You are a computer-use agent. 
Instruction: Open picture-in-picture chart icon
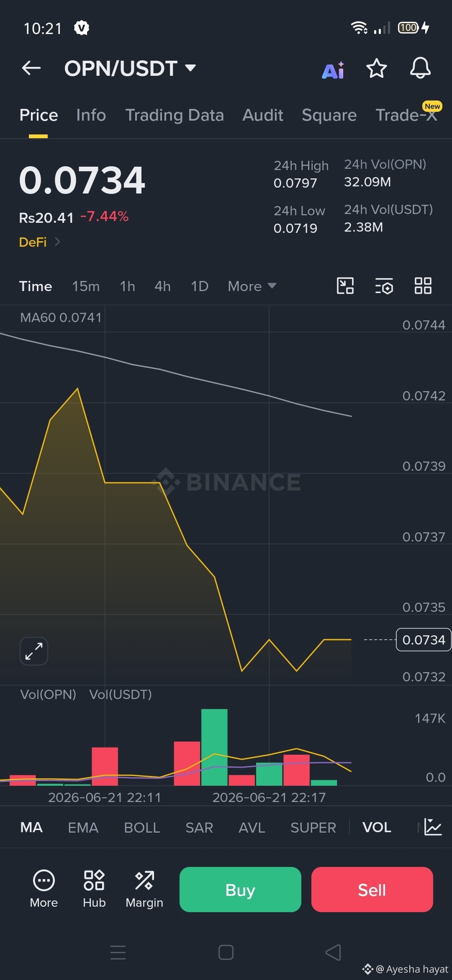[345, 286]
